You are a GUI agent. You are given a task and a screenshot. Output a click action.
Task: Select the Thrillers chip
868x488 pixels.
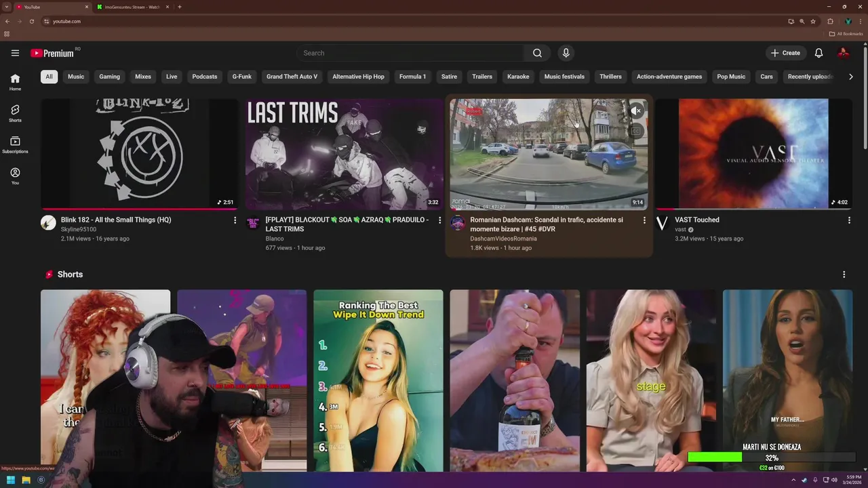(x=610, y=77)
